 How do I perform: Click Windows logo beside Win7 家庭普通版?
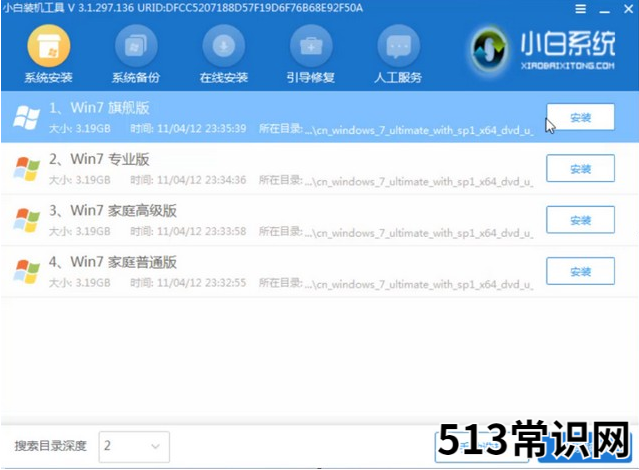point(26,271)
